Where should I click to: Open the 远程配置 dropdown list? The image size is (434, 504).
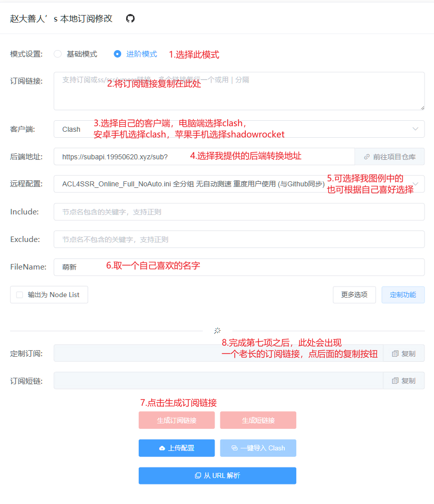(x=239, y=184)
